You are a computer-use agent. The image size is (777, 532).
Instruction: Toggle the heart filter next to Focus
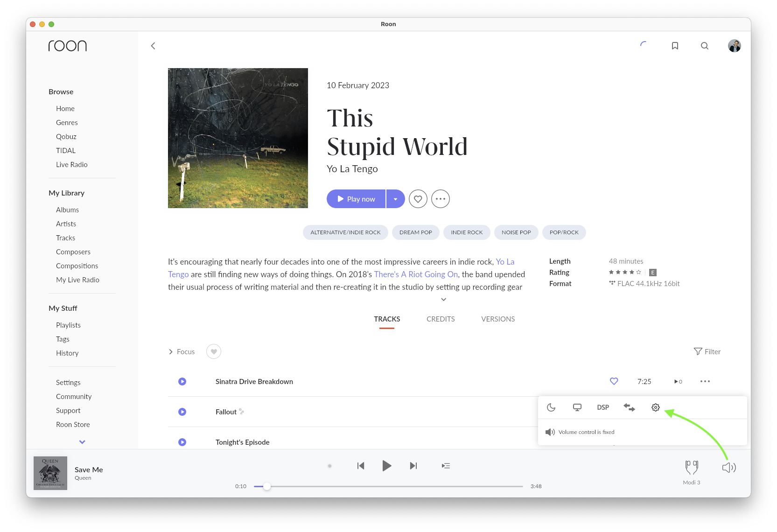click(x=214, y=351)
